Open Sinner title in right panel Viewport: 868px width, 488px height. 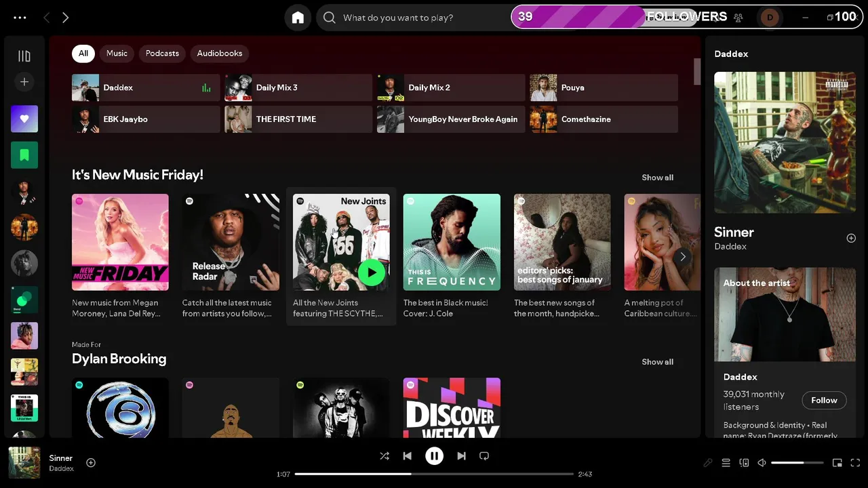pos(734,232)
